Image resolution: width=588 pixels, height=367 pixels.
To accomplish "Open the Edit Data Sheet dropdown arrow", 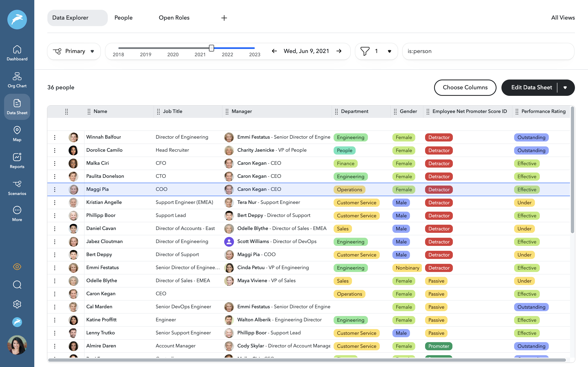I will [566, 88].
